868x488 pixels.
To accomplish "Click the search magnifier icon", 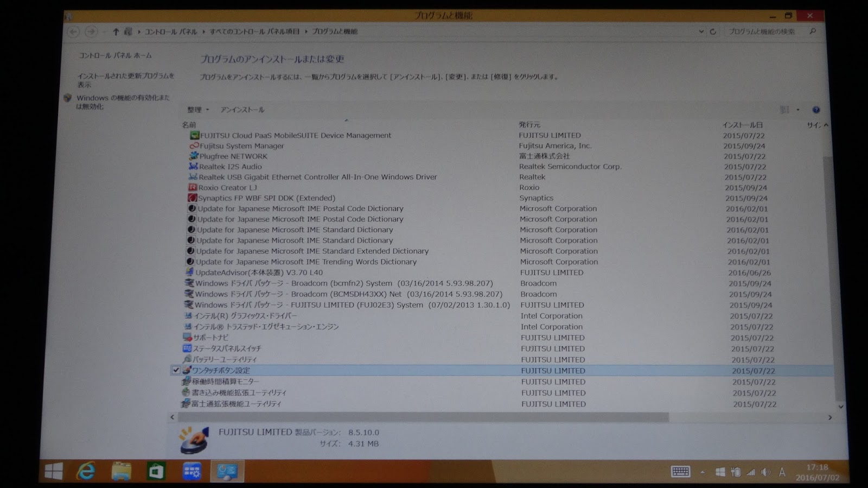I will click(x=813, y=31).
